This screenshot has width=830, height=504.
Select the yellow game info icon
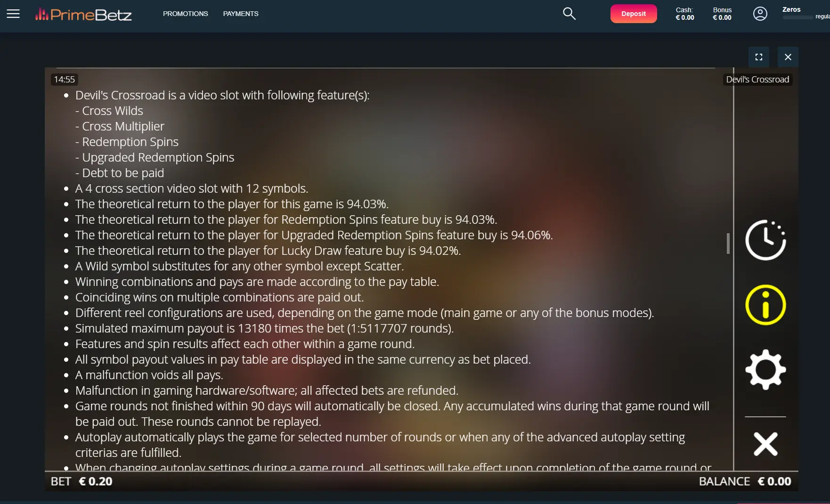pyautogui.click(x=765, y=305)
